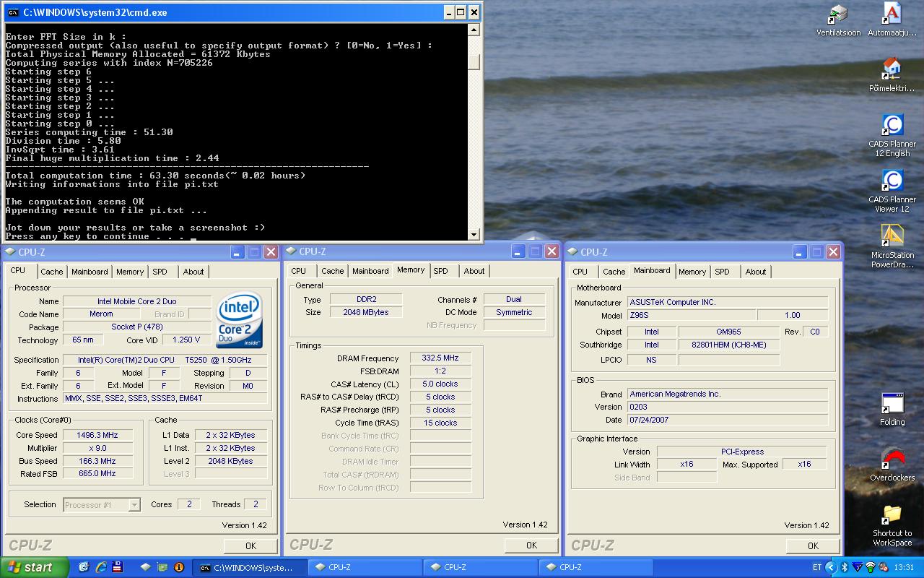Viewport: 924px width, 578px height.
Task: Click cmd window scrollbar up arrow
Action: (474, 30)
